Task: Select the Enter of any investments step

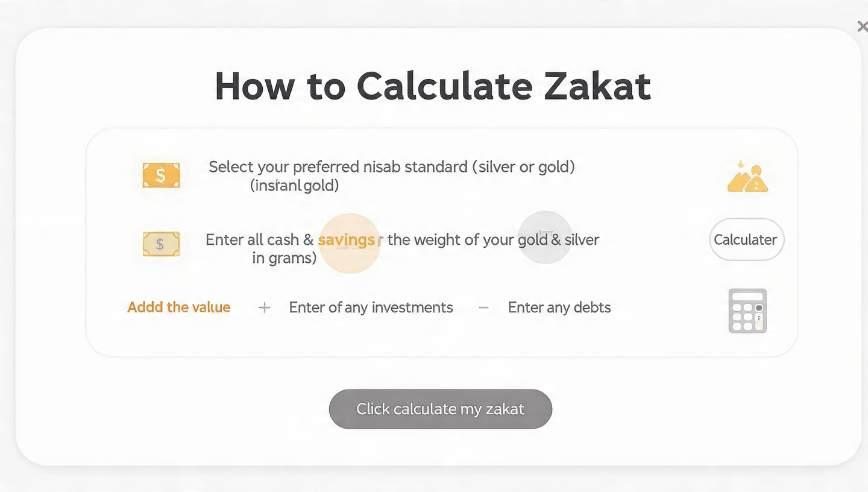Action: pos(371,307)
